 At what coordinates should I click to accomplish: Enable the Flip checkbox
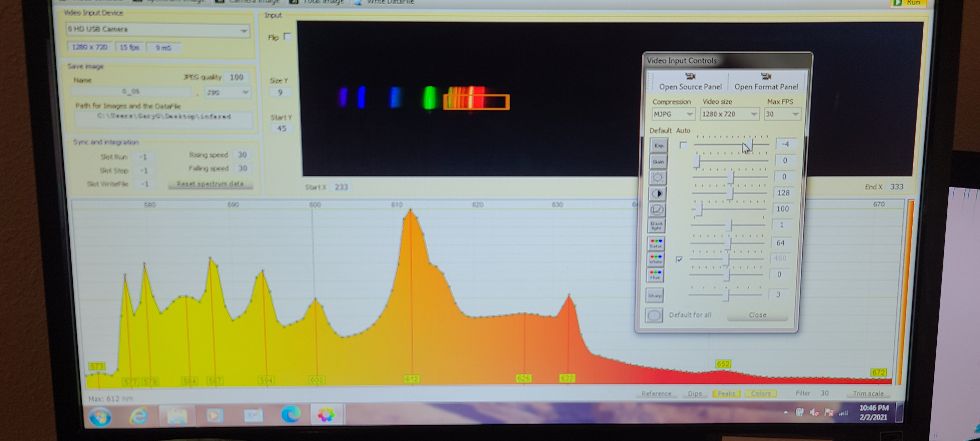(x=288, y=37)
